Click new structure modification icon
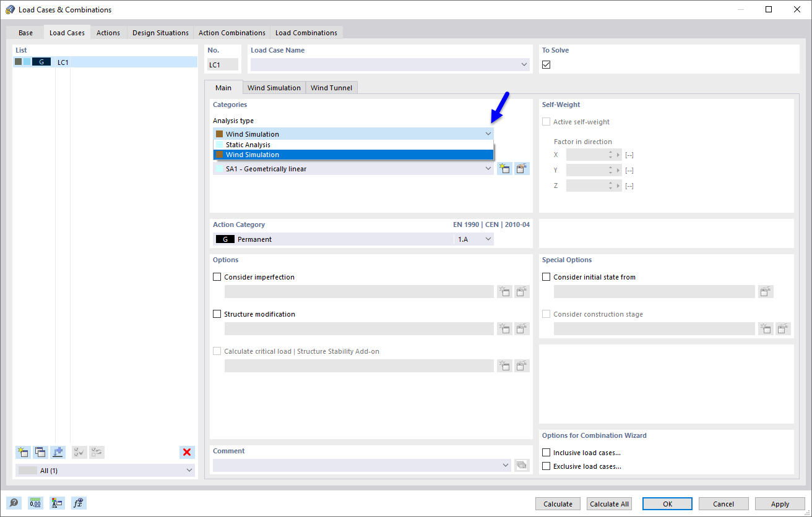812x517 pixels. (x=504, y=328)
